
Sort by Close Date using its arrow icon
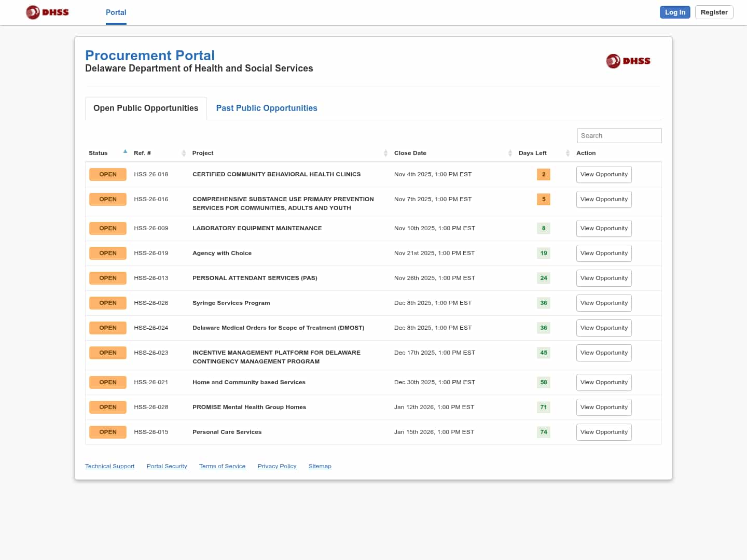click(x=510, y=153)
